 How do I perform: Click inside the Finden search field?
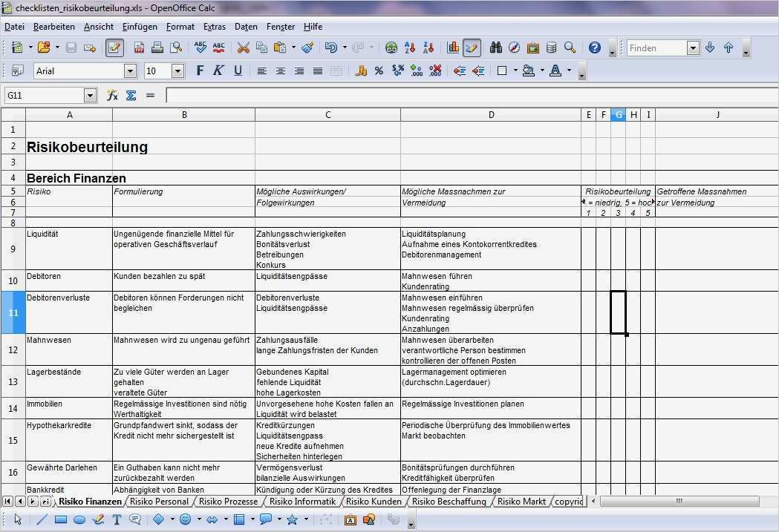(656, 47)
